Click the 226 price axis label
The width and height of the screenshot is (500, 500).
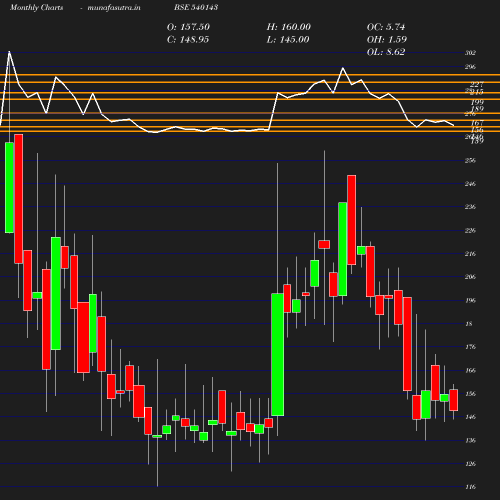tap(470, 230)
